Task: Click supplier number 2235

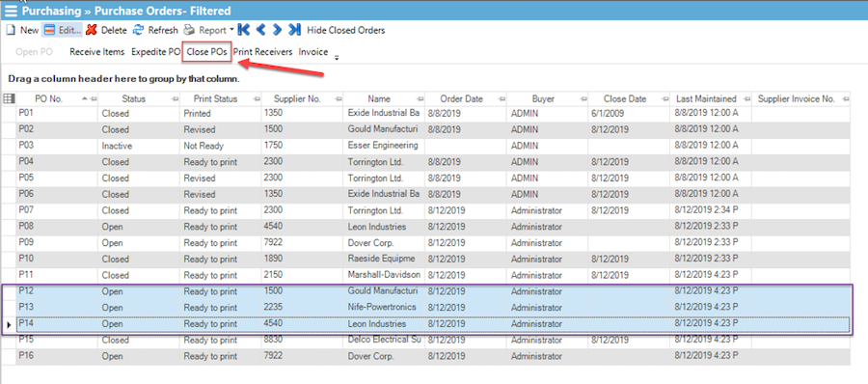Action: 302,307
